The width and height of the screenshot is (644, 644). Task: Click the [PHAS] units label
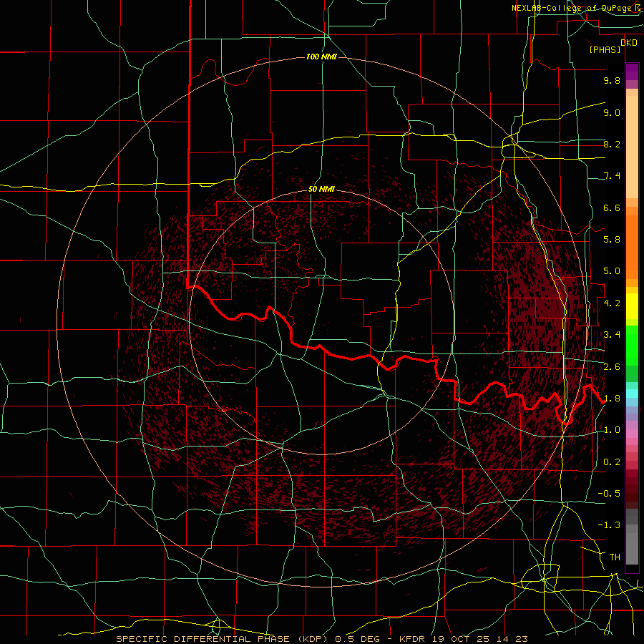pos(605,49)
